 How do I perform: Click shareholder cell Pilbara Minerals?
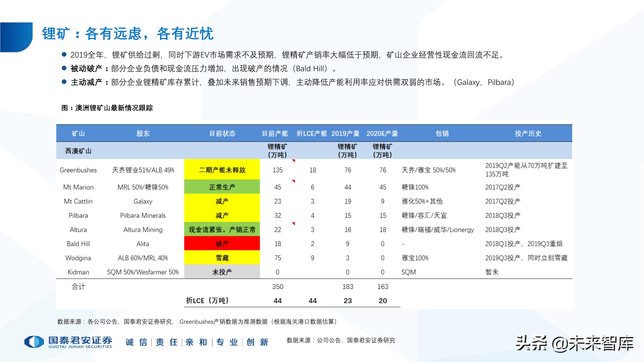[143, 216]
